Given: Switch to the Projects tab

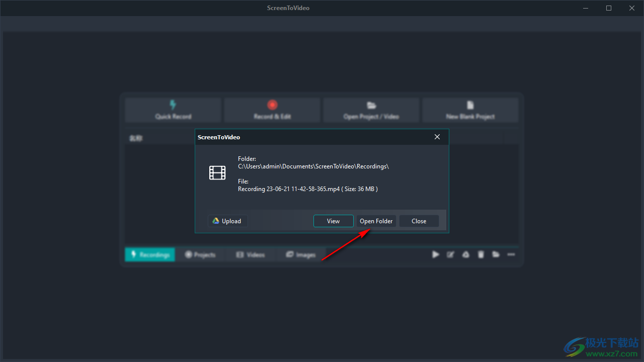Looking at the screenshot, I should pyautogui.click(x=200, y=255).
